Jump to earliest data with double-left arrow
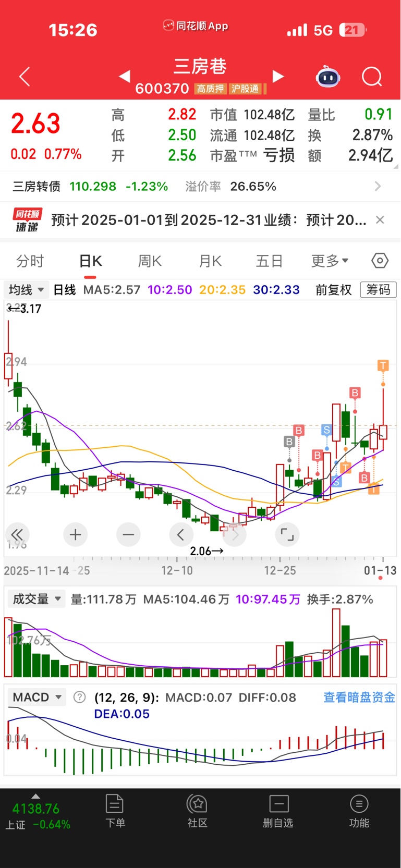This screenshot has height=868, width=401. [x=17, y=534]
